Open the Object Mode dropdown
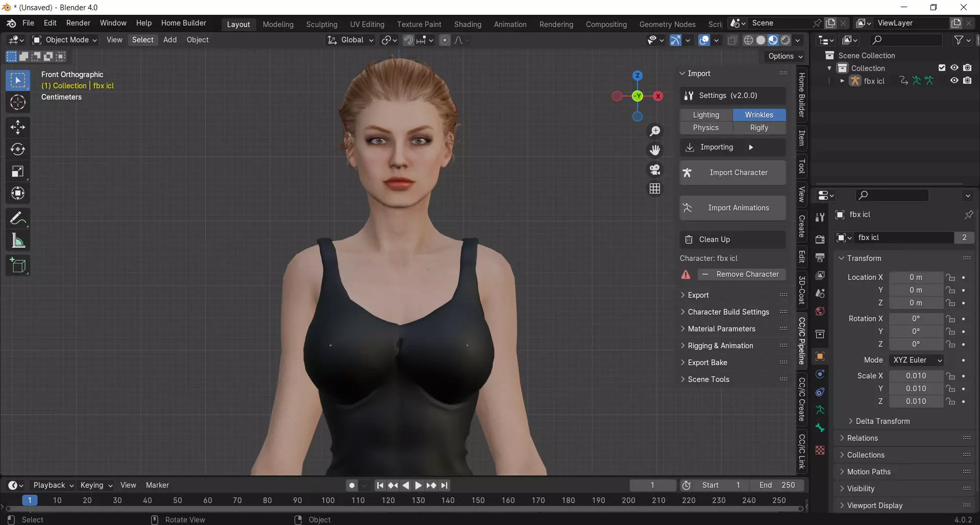The height and width of the screenshot is (525, 980). tap(65, 40)
